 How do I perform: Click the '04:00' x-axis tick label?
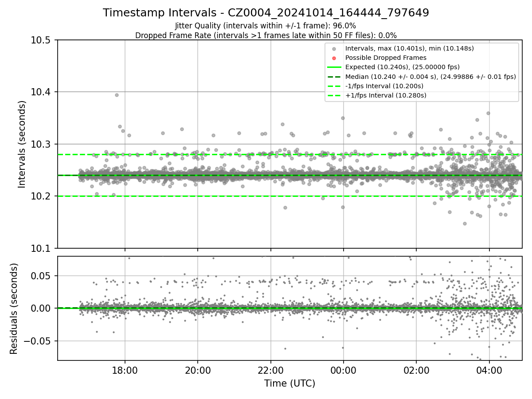coord(489,370)
